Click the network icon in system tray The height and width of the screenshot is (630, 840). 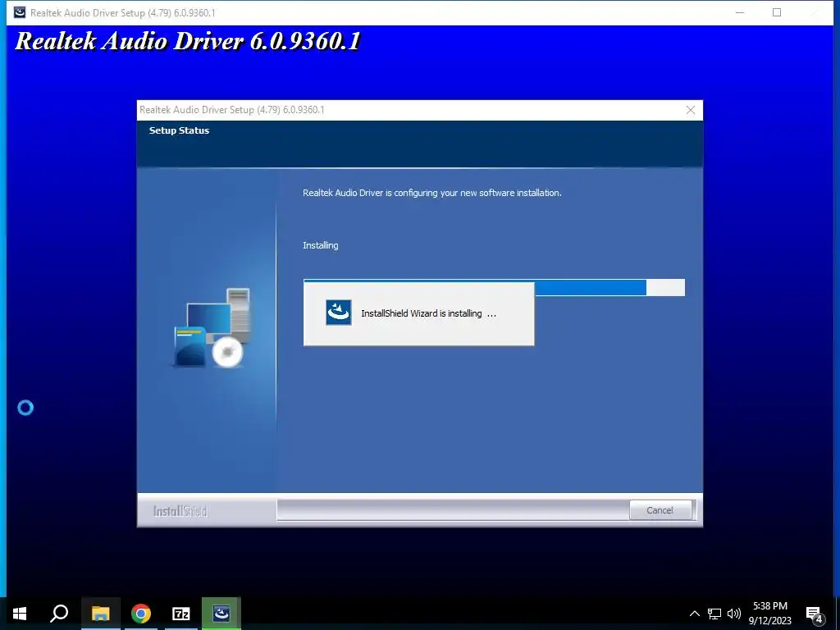point(714,614)
